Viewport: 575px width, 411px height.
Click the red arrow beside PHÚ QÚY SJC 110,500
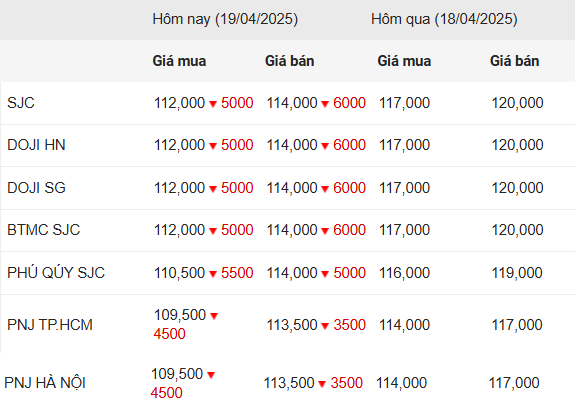coord(213,274)
